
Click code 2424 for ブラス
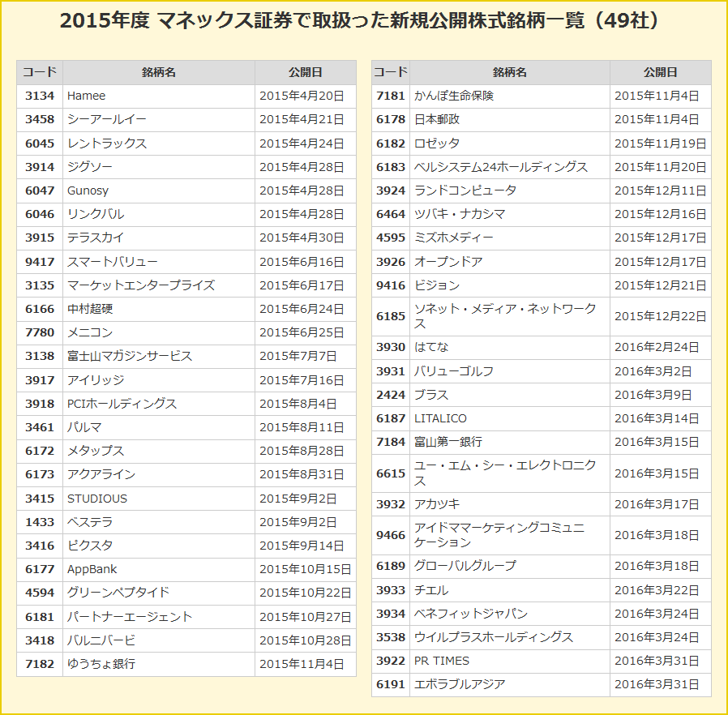(391, 395)
